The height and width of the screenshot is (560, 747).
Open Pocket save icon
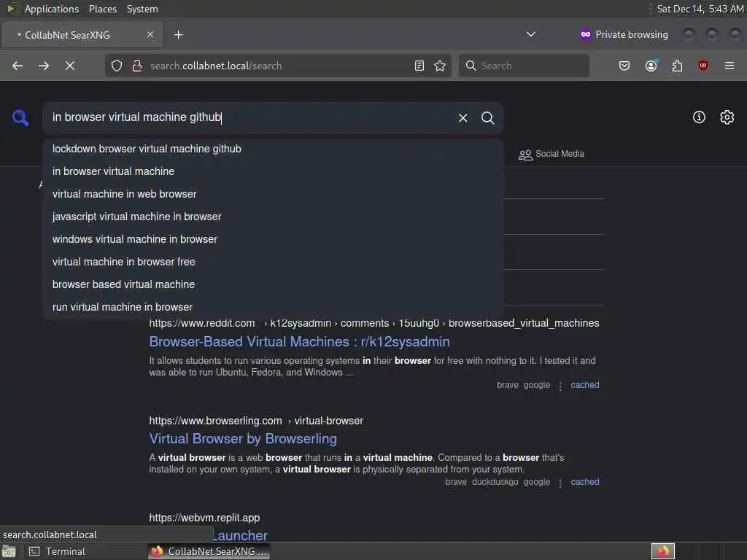624,66
